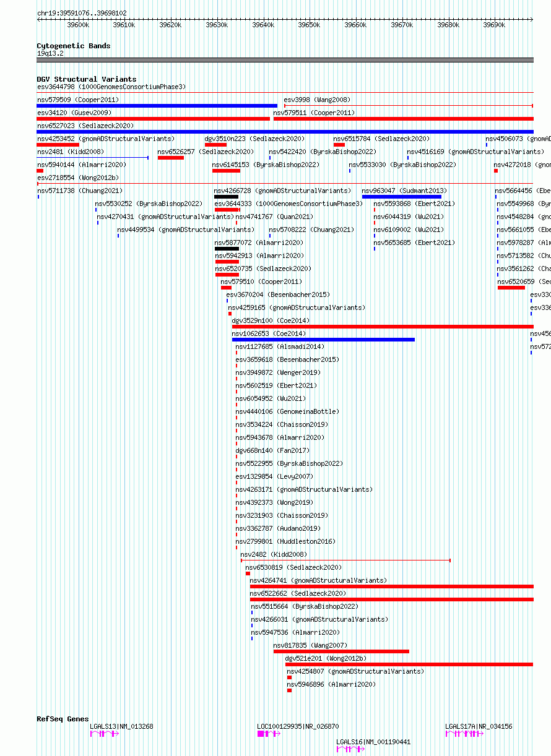Select nsv5530252 (ByrskaBishop2022) label
The height and width of the screenshot is (756, 551).
148,204
